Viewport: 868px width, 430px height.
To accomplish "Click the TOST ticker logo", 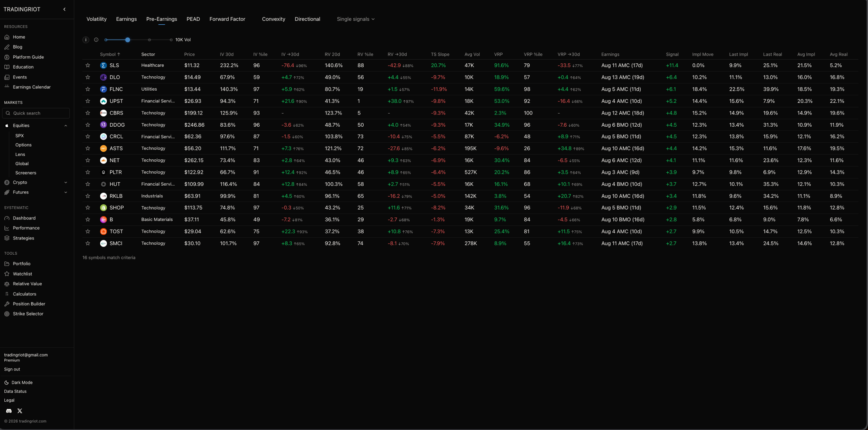I will coord(103,232).
